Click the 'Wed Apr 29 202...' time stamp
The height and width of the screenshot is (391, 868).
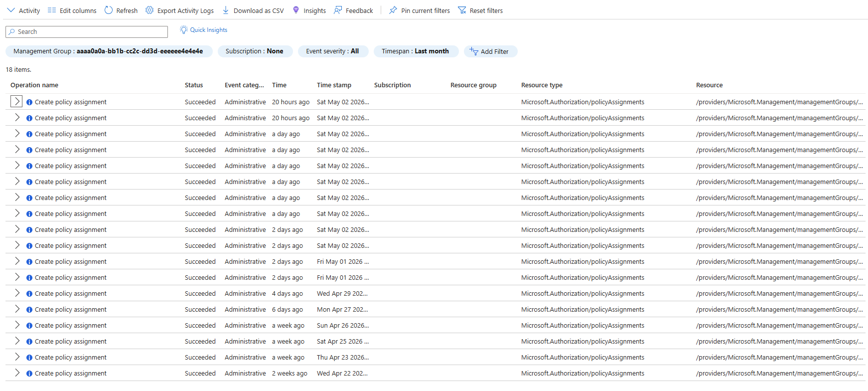[342, 294]
